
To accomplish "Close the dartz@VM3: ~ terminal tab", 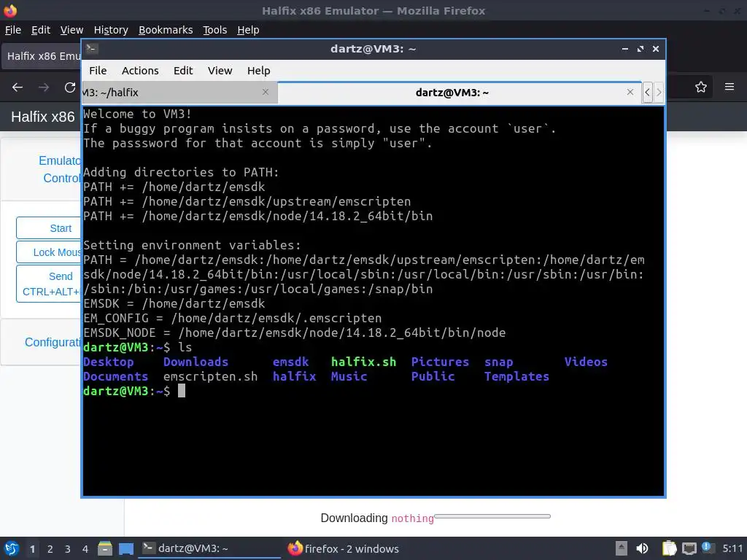I will 630,92.
